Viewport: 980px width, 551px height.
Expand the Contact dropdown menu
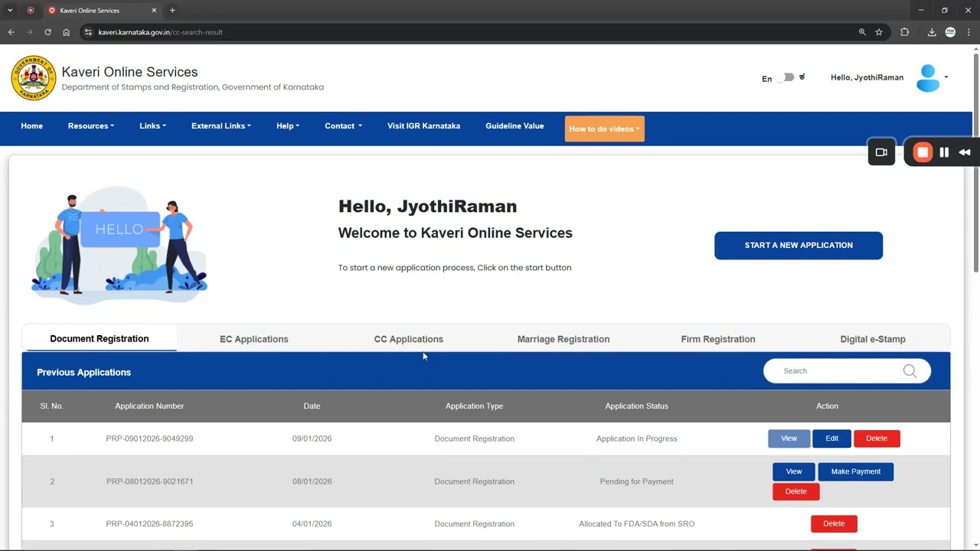tap(343, 126)
